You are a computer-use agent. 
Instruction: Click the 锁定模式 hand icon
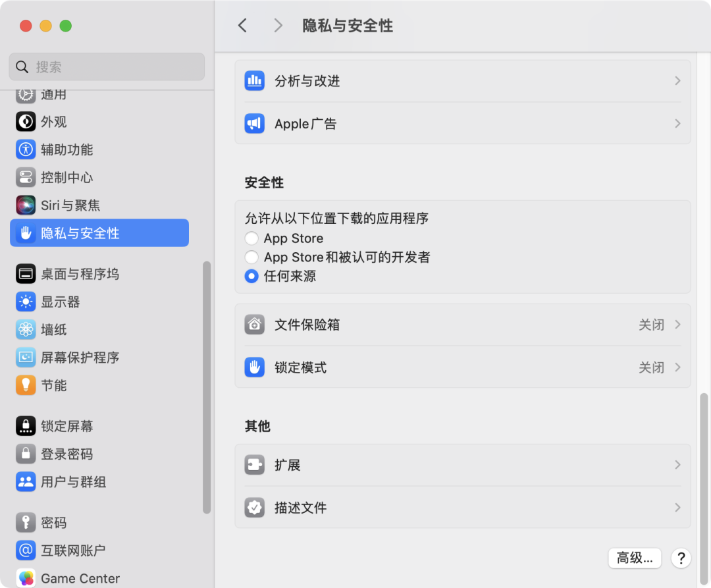[x=254, y=367]
